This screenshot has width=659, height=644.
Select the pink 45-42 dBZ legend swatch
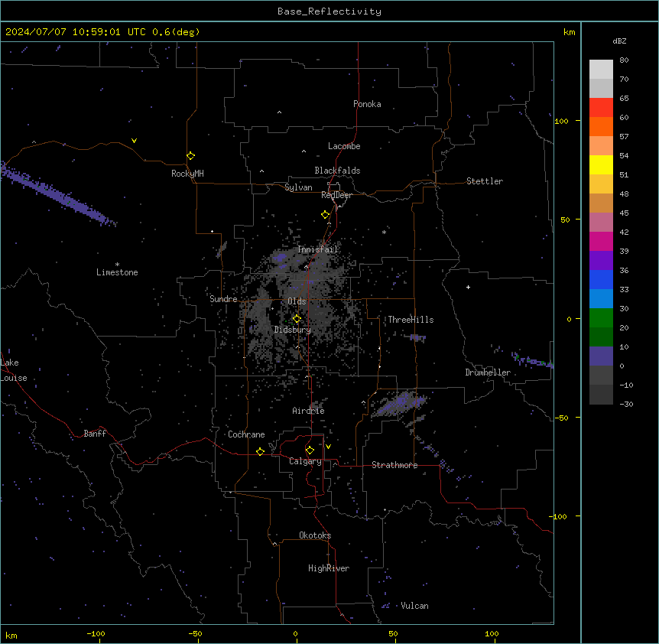click(x=601, y=222)
